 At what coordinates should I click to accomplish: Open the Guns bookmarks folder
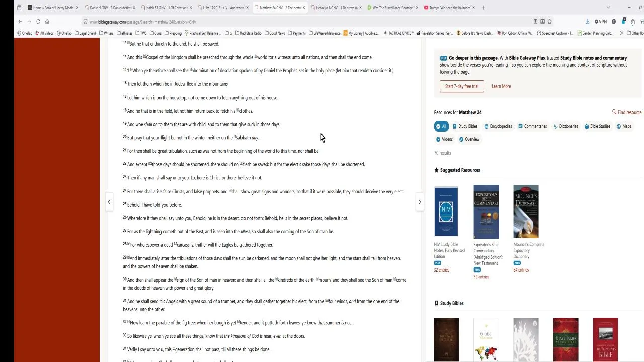click(x=155, y=33)
